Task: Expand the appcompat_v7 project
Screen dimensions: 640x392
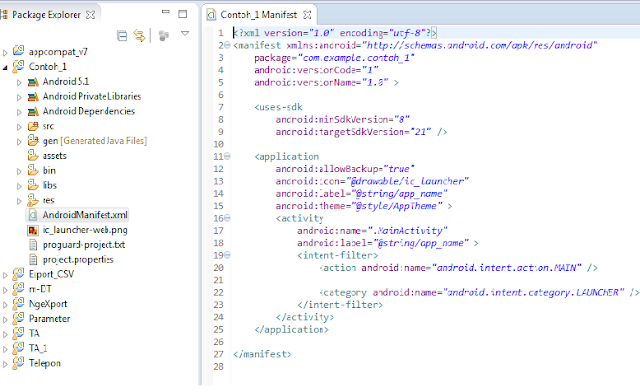Action: pos(5,53)
